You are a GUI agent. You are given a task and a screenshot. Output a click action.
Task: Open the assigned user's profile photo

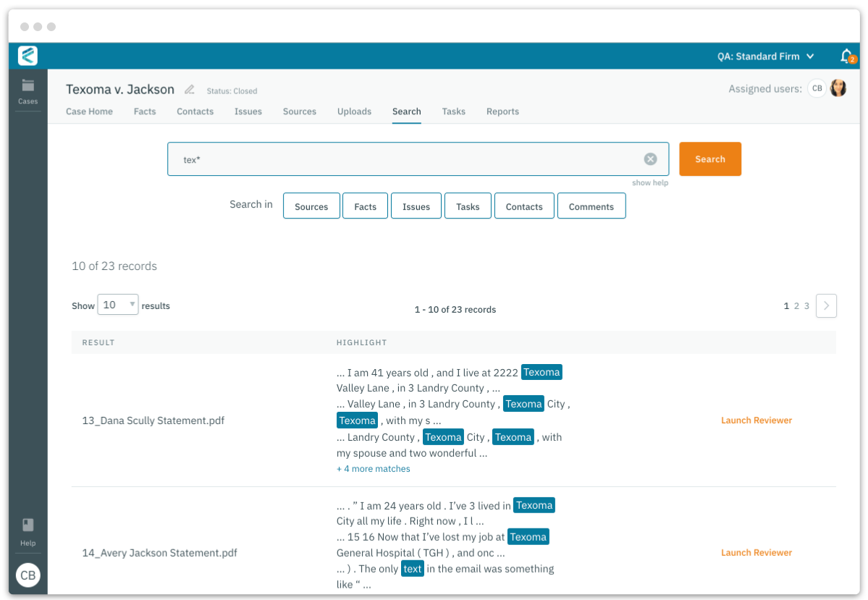838,88
